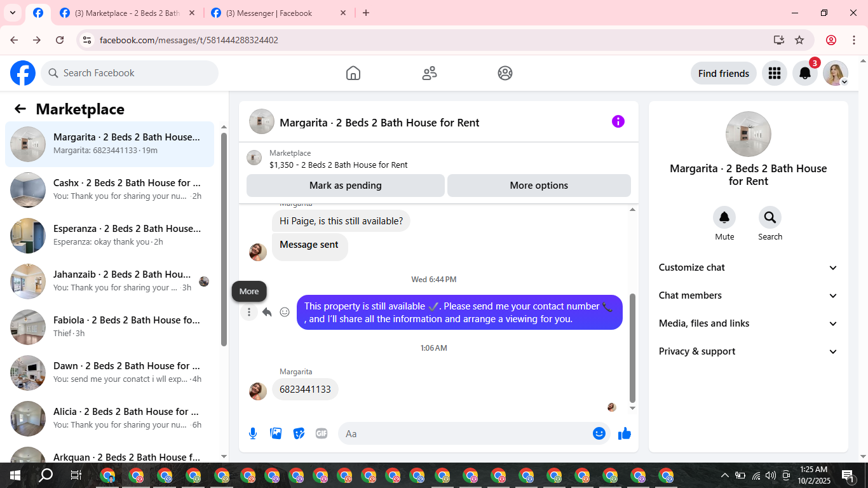Search in conversation with magnifier icon
The width and height of the screenshot is (868, 488).
click(770, 217)
